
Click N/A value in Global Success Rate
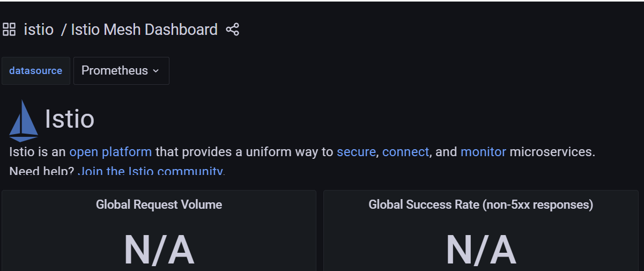click(x=480, y=250)
